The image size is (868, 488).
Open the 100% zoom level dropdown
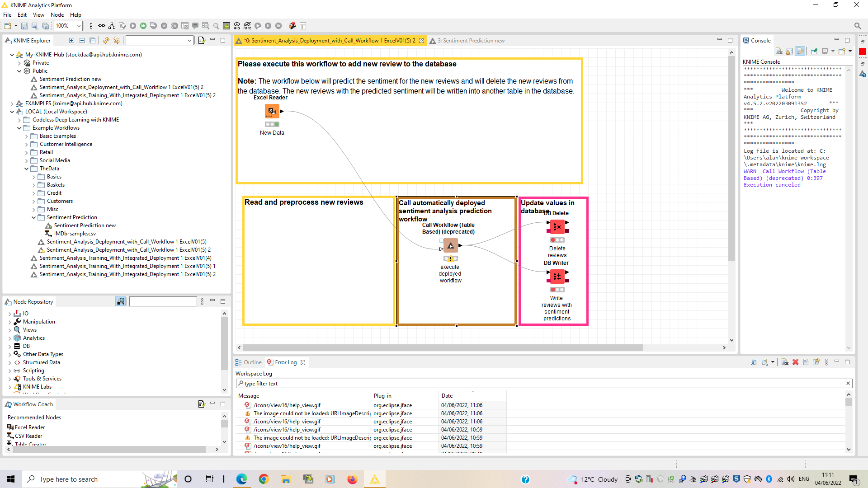pyautogui.click(x=78, y=26)
